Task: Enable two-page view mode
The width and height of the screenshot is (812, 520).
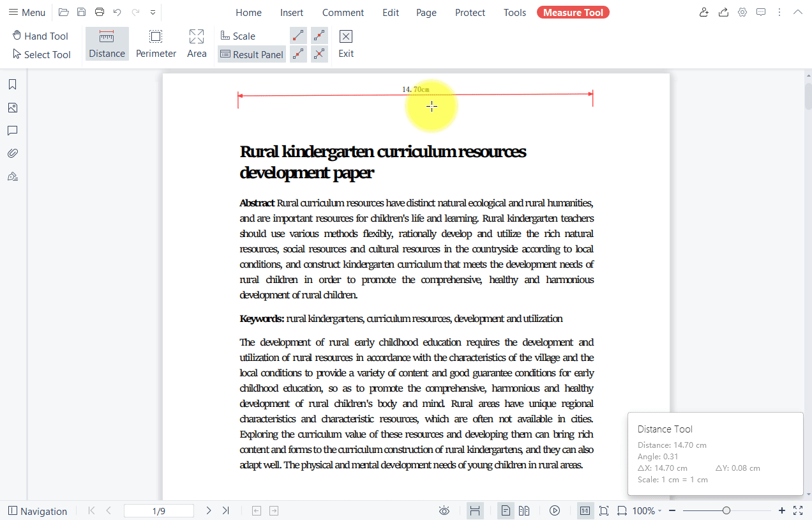Action: [x=523, y=510]
